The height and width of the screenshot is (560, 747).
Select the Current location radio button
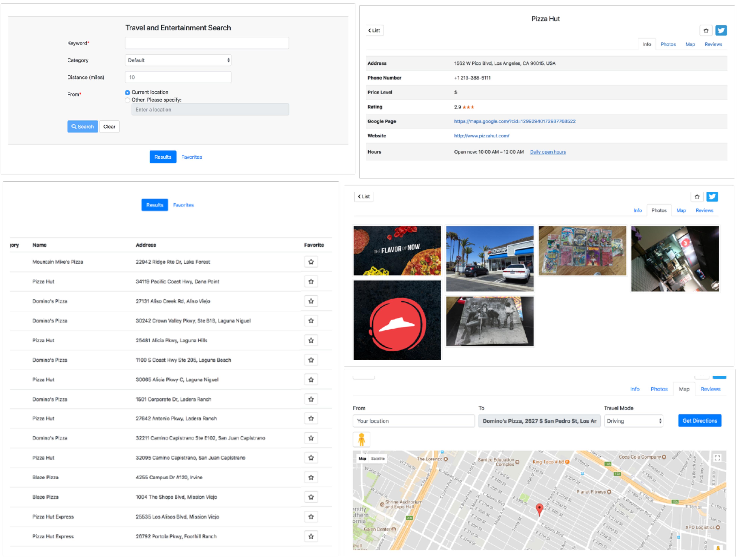(x=127, y=92)
